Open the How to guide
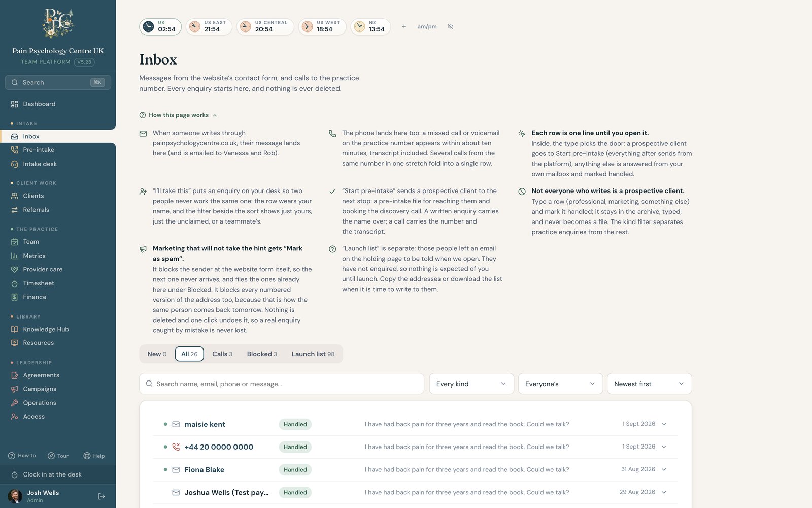The height and width of the screenshot is (508, 812). (22, 456)
